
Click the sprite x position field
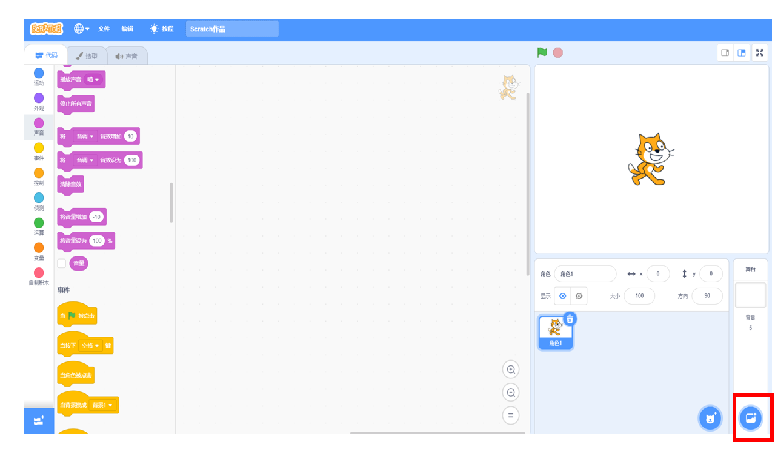pyautogui.click(x=658, y=274)
